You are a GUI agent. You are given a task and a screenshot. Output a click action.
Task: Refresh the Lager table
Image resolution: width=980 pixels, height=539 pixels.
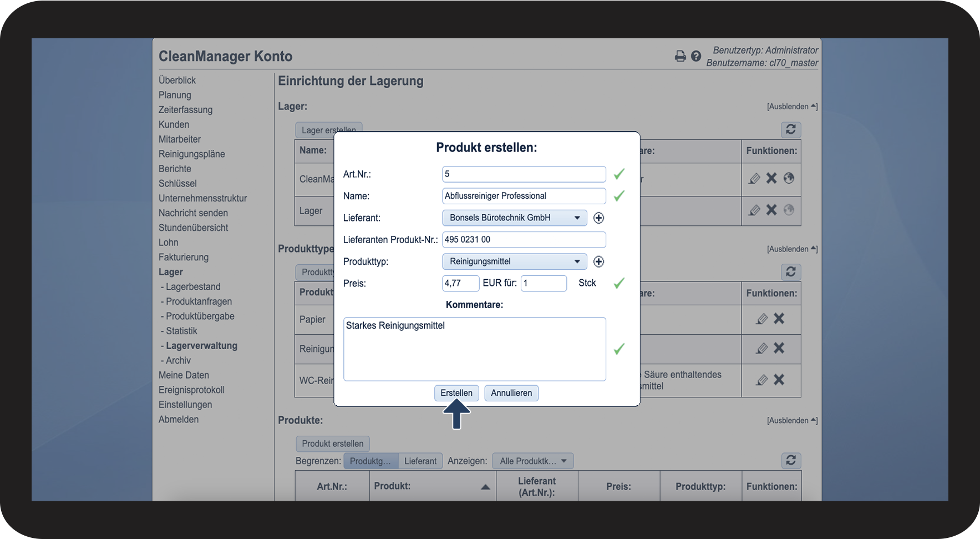(x=791, y=129)
